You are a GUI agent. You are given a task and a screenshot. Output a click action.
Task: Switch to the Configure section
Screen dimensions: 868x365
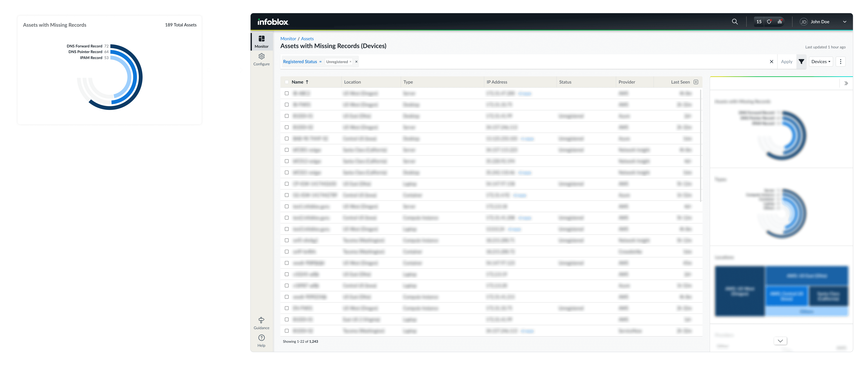point(261,59)
